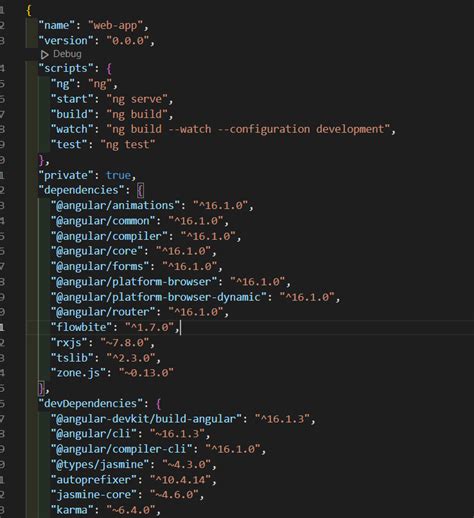Click the "~0.13.0" zone.js version
This screenshot has width=474, height=518.
[x=146, y=373]
